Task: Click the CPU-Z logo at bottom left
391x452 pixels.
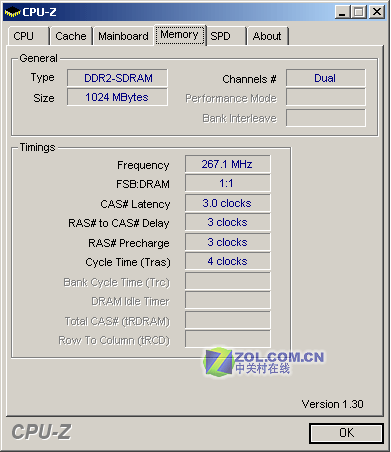Action: point(41,432)
